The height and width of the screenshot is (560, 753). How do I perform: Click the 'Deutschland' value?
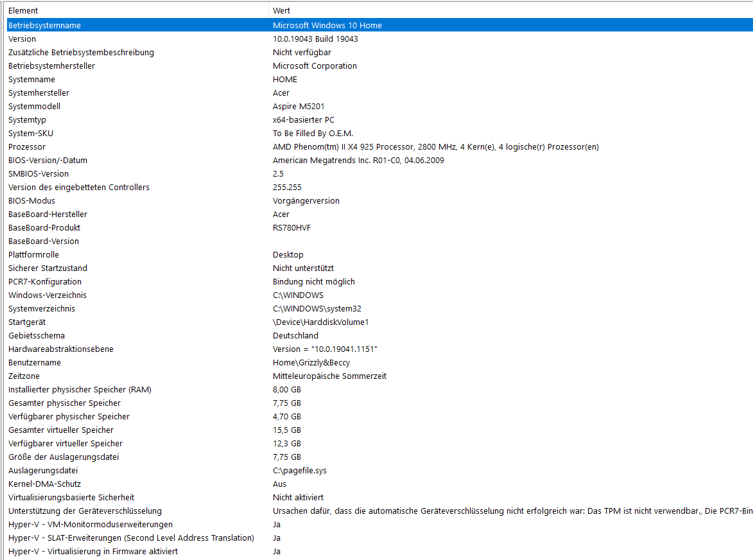(296, 335)
